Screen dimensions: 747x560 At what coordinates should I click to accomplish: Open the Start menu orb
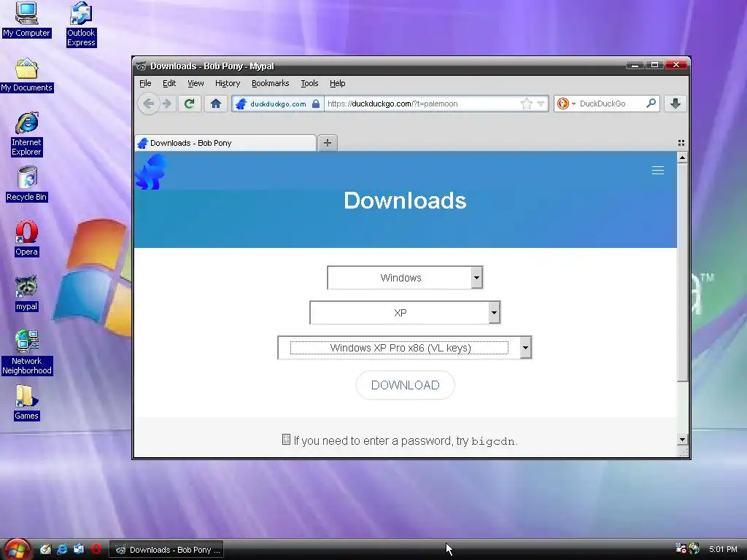(x=18, y=550)
